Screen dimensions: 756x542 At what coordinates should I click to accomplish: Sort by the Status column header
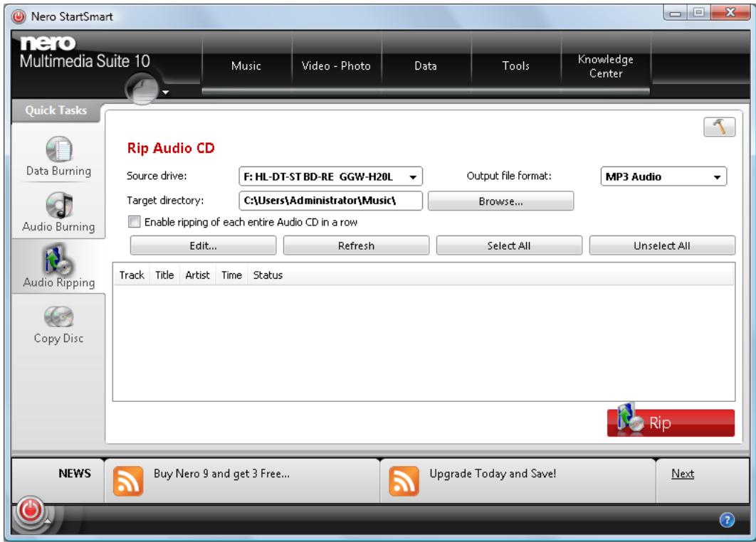coord(268,275)
